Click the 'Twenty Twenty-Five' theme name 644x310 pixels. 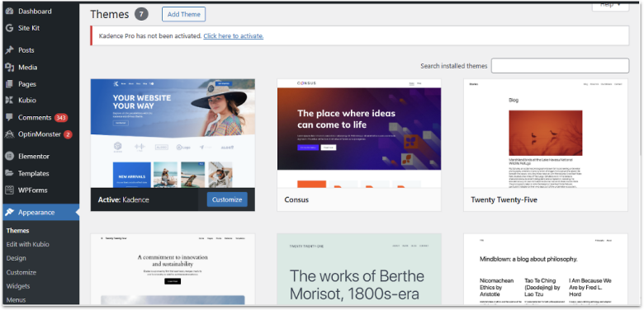[x=504, y=200]
